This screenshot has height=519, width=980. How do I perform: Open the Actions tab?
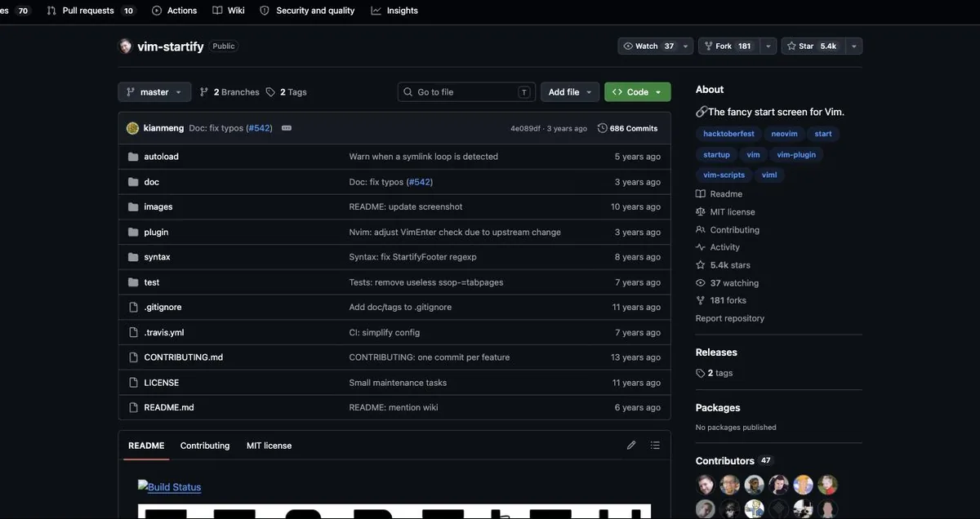tap(174, 11)
